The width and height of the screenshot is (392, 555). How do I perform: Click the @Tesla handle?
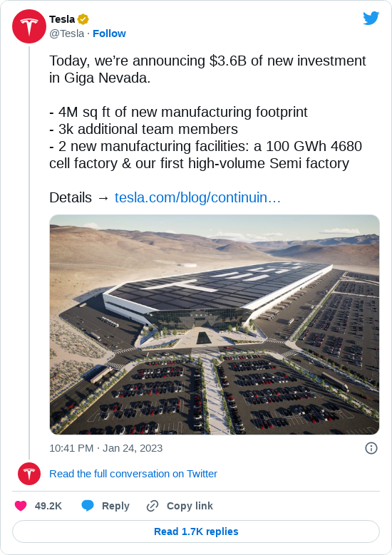click(66, 33)
